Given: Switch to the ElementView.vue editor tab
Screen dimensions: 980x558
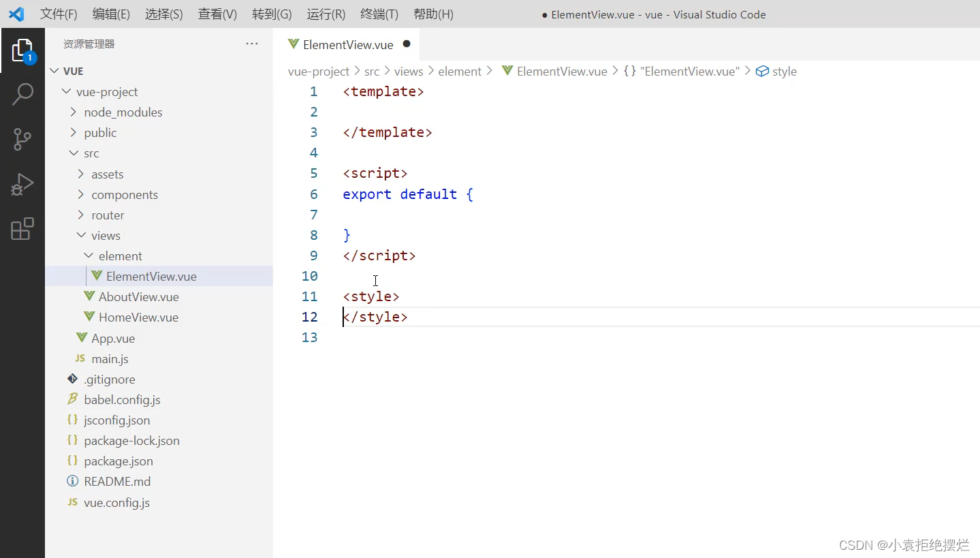Looking at the screenshot, I should pyautogui.click(x=347, y=44).
